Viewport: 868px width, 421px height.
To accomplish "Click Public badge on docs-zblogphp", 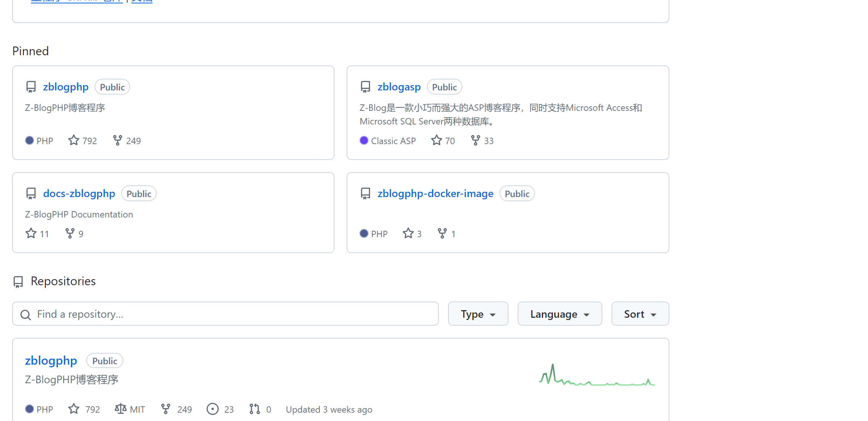I will point(139,194).
